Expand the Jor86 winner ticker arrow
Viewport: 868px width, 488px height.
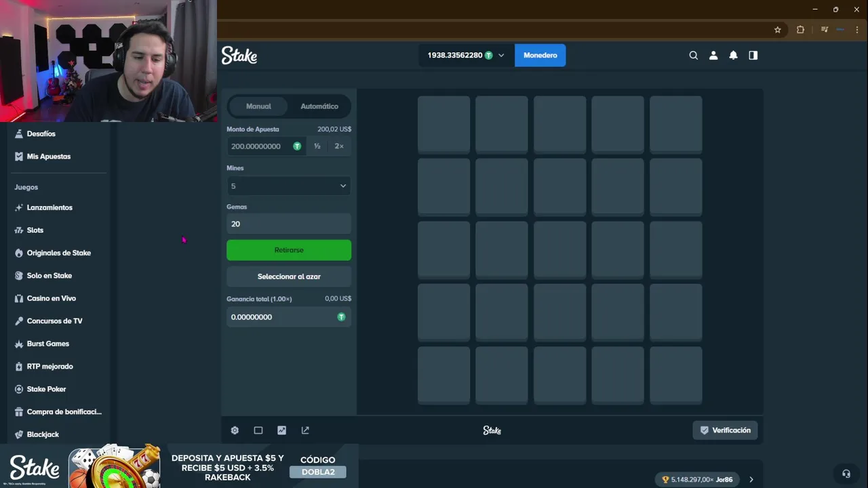[751, 480]
